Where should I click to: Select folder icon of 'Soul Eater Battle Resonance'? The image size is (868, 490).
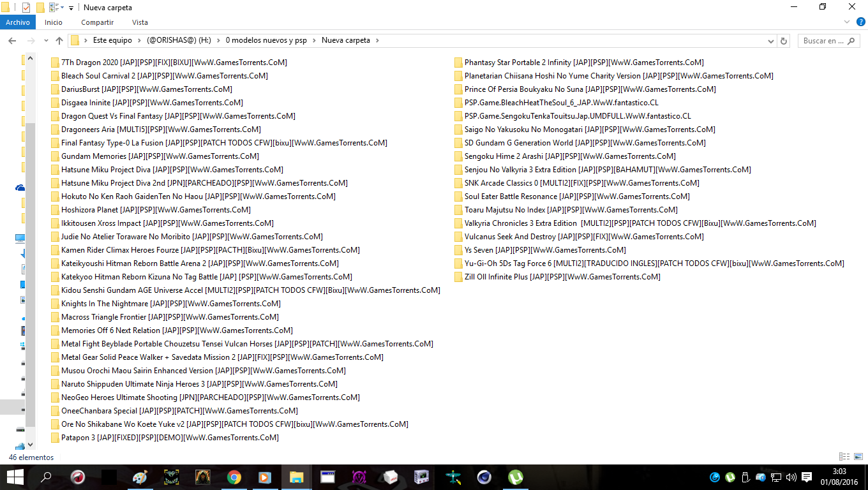pos(458,197)
